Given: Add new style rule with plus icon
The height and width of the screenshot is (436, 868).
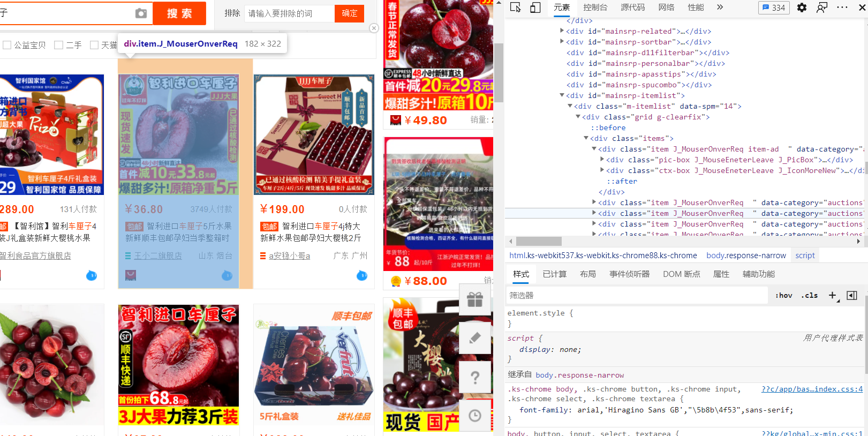Looking at the screenshot, I should tap(832, 295).
